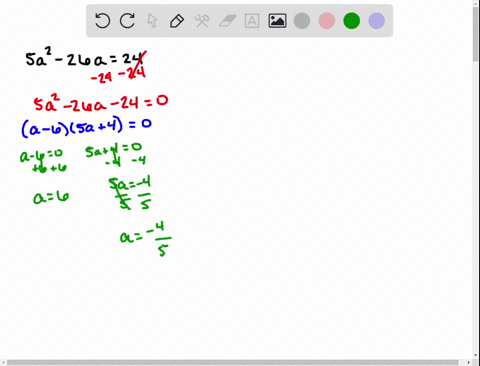Image resolution: width=480 pixels, height=366 pixels.
Task: Choose the pink color swatch
Action: tap(327, 21)
